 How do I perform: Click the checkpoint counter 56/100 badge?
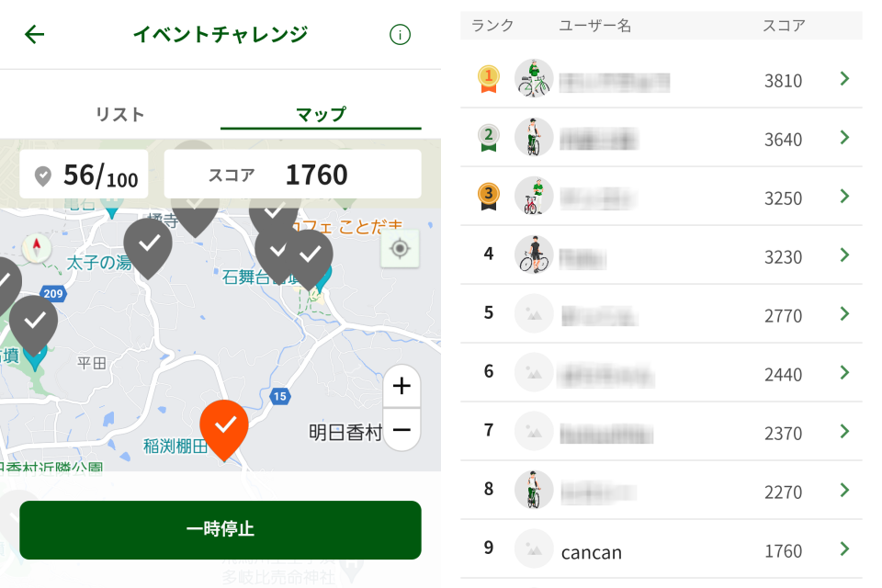(x=84, y=175)
